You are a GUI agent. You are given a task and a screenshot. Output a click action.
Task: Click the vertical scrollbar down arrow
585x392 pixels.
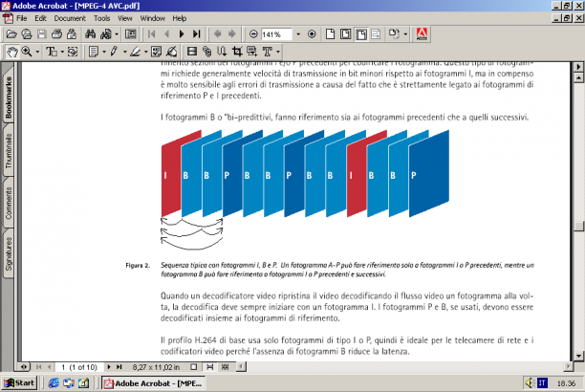(x=578, y=356)
